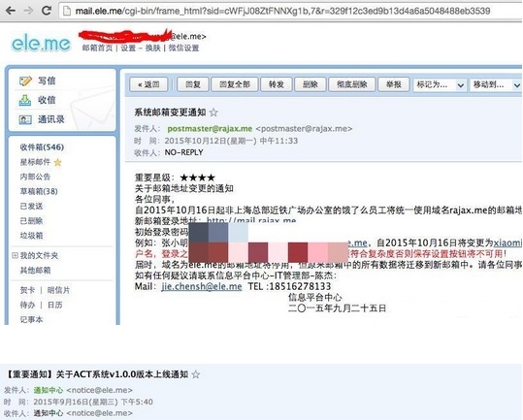The height and width of the screenshot is (420, 523).
Task: Click the xiaomi address link in body
Action: tap(507, 243)
